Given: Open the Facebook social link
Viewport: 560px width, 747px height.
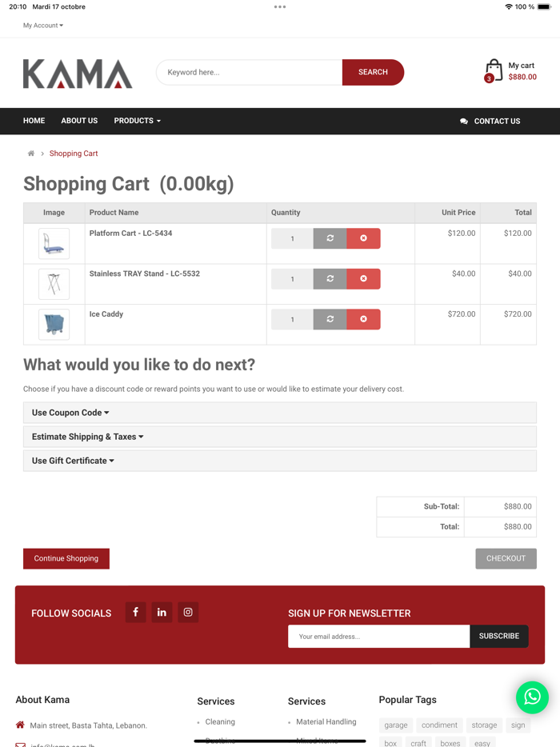Looking at the screenshot, I should [136, 612].
